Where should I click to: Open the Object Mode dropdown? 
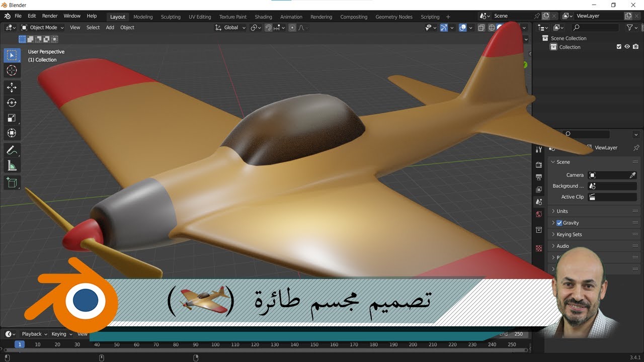[x=43, y=28]
